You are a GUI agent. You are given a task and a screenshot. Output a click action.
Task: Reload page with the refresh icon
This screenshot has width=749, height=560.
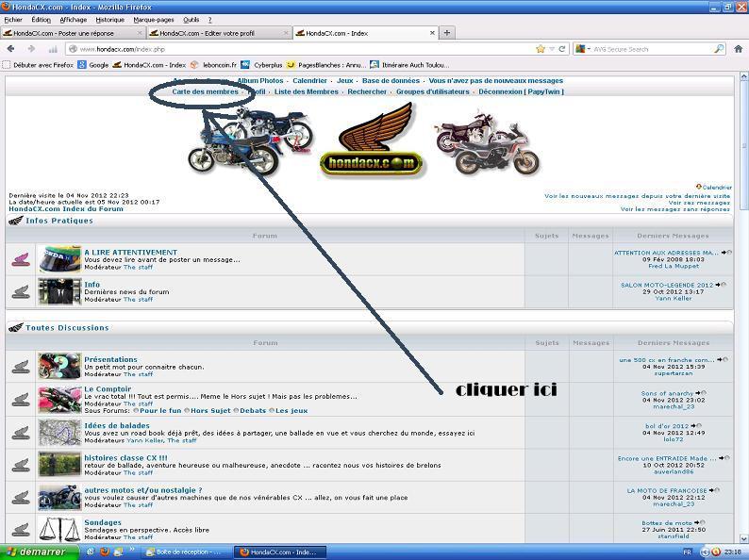point(562,49)
